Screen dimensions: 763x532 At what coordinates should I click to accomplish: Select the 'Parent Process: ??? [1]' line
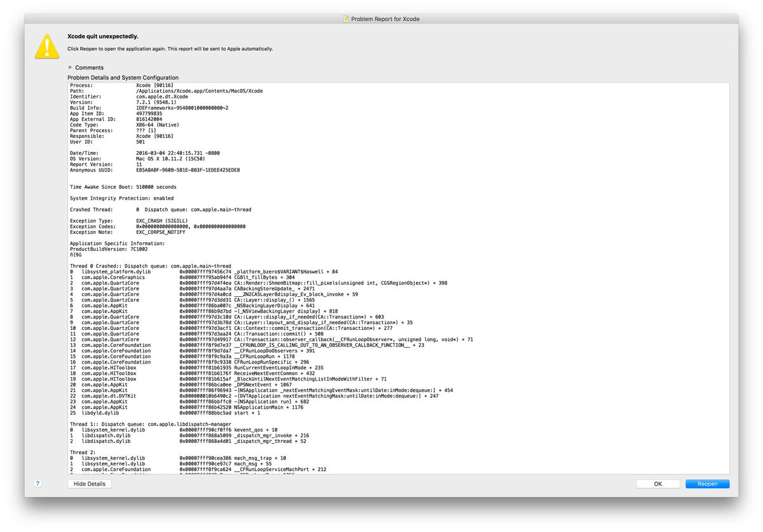click(x=113, y=131)
